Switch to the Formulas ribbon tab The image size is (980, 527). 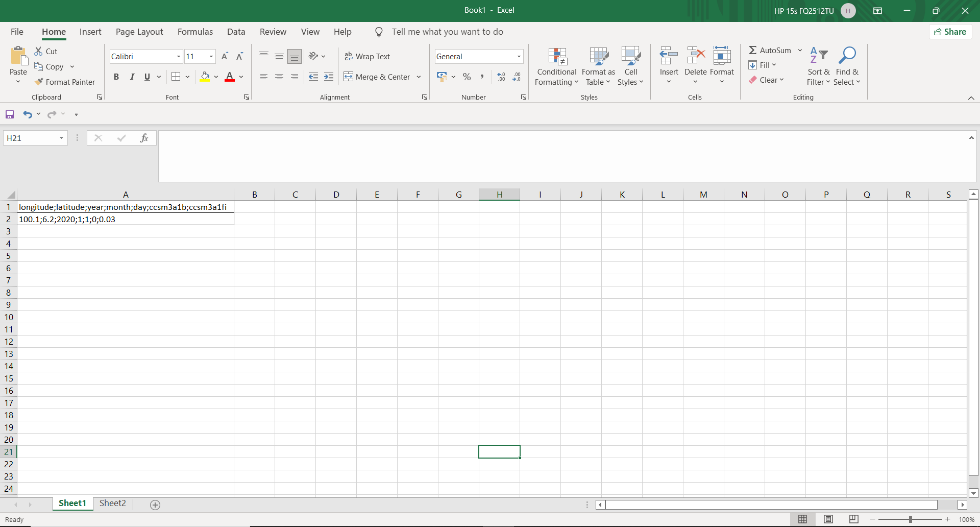[195, 31]
